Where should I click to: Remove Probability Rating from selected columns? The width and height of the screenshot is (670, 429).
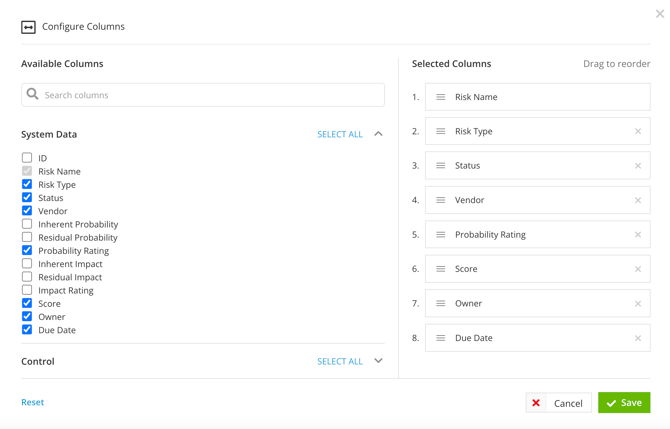[x=638, y=235]
